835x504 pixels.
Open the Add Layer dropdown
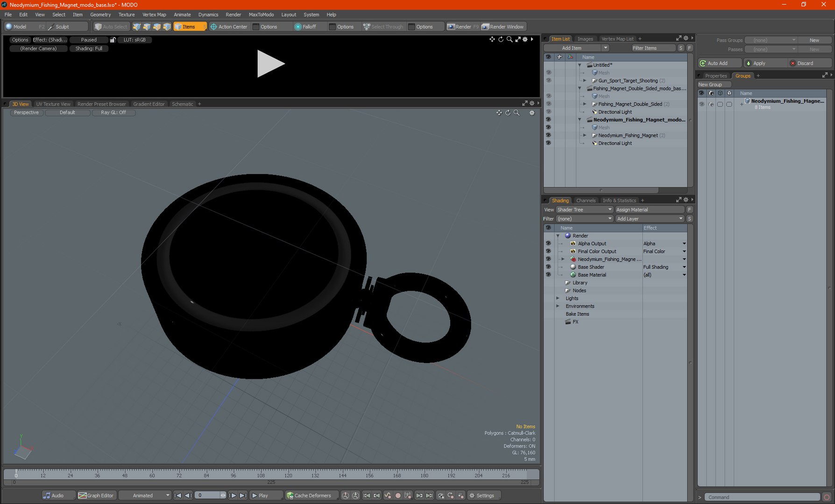point(650,219)
